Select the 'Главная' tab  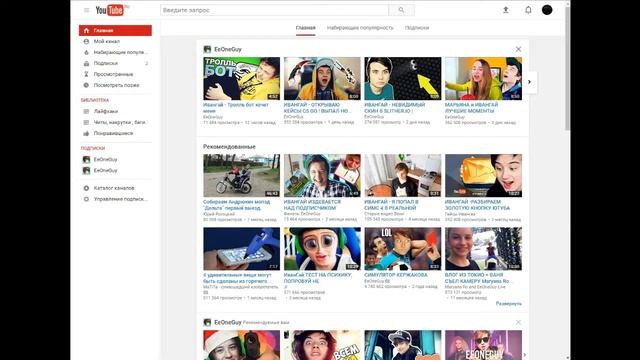point(306,28)
